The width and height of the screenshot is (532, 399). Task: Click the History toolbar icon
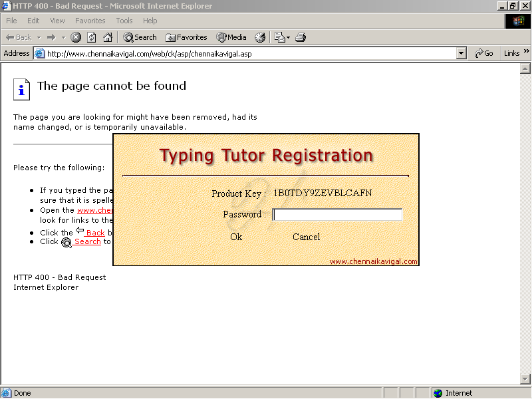point(260,37)
